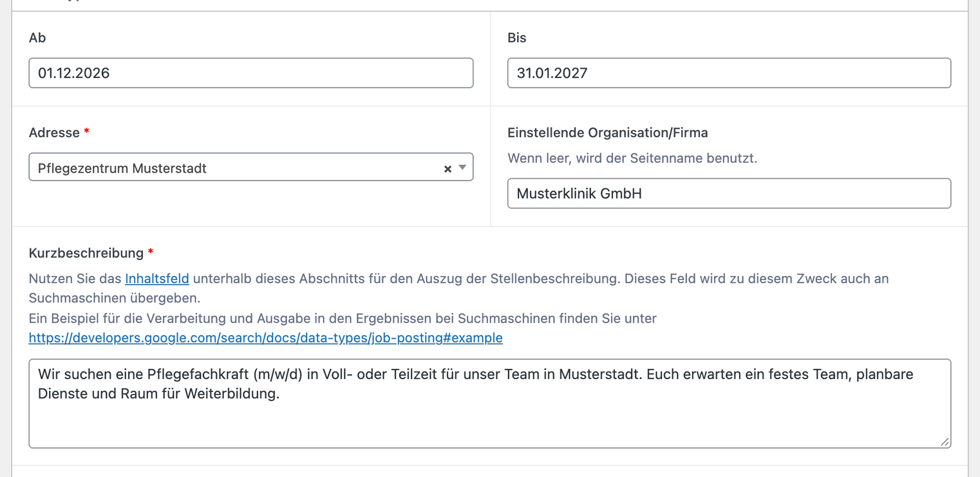This screenshot has height=477, width=980.
Task: Open the developers.google.com job-posting link
Action: 266,338
